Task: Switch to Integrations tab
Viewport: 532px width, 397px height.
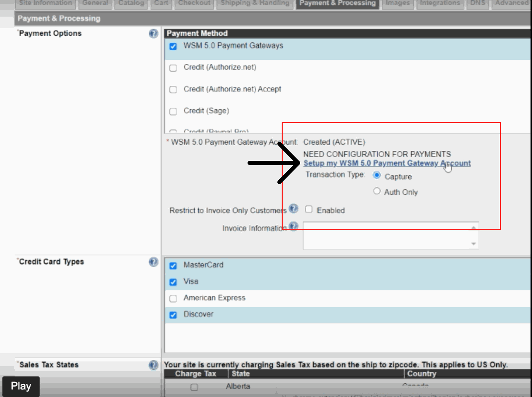Action: point(440,4)
